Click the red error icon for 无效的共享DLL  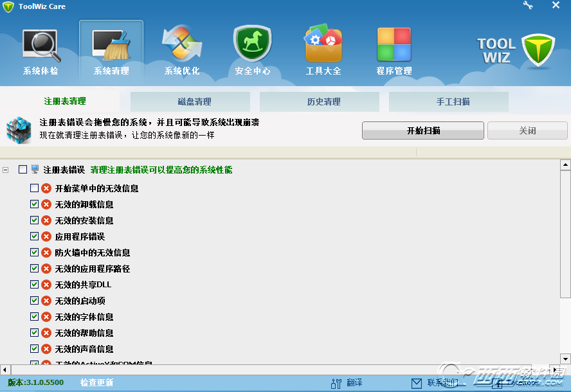pyautogui.click(x=46, y=285)
